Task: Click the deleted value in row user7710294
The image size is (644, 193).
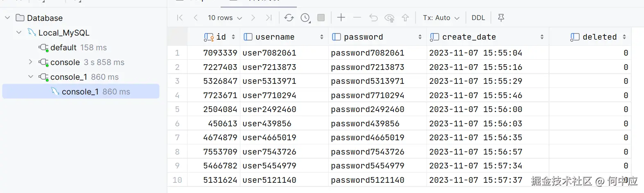Action: (x=590, y=95)
